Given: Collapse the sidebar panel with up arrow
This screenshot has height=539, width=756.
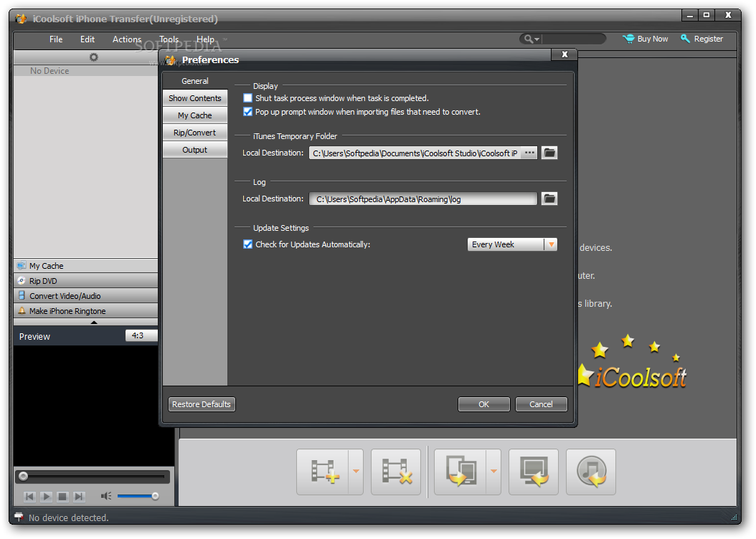Looking at the screenshot, I should 94,323.
